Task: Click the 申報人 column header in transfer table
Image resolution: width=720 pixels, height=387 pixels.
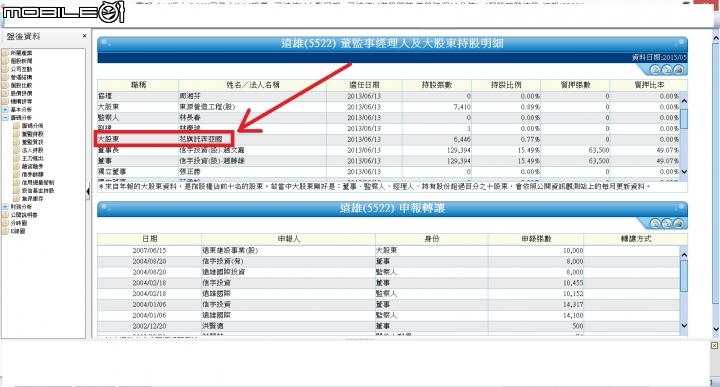Action: 288,239
